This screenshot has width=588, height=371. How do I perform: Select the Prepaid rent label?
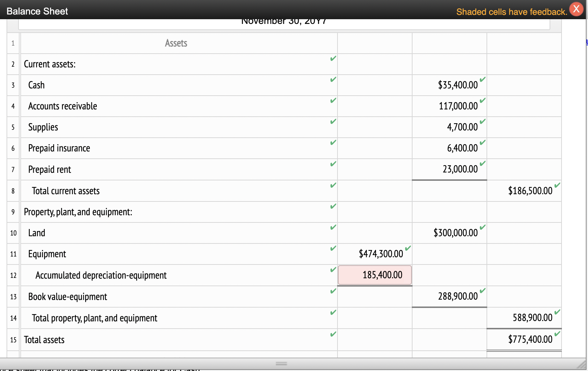50,170
